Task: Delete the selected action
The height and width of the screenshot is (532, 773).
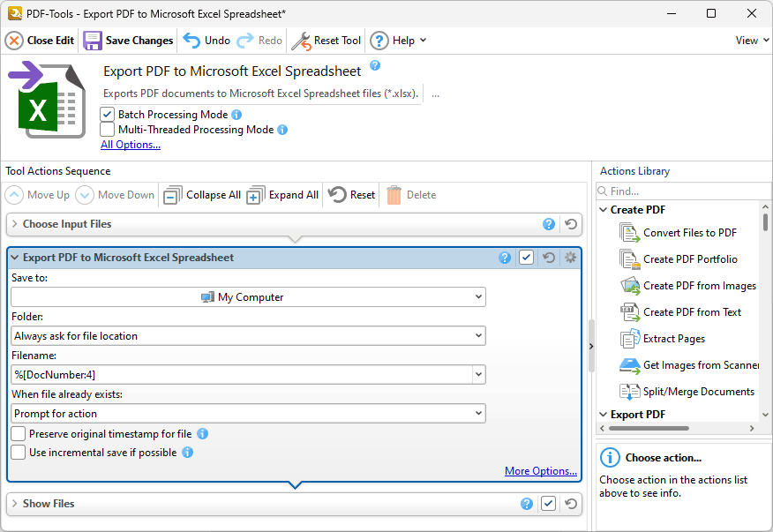Action: pos(411,195)
